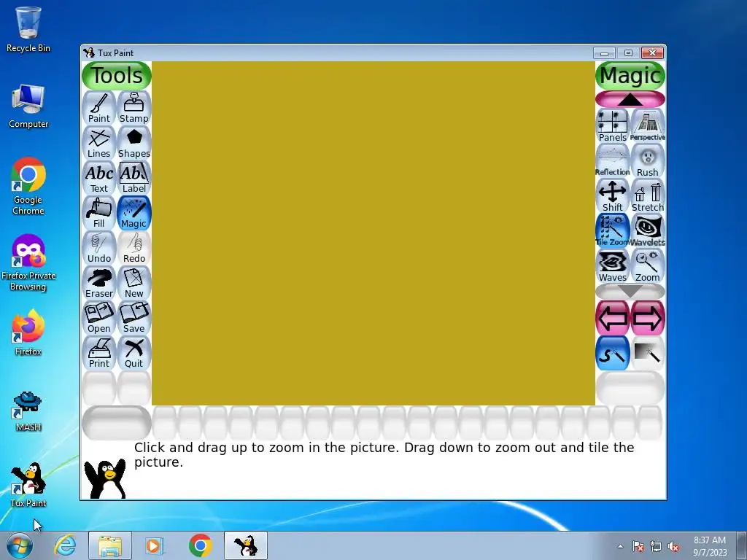Select the Magic wand tool
Screen dimensions: 747x560
coord(134,213)
